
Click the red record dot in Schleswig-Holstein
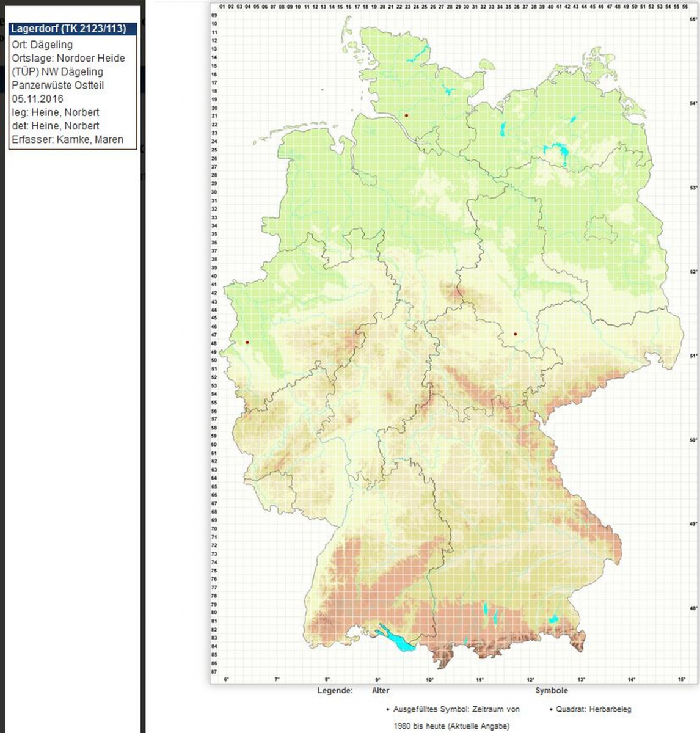406,115
